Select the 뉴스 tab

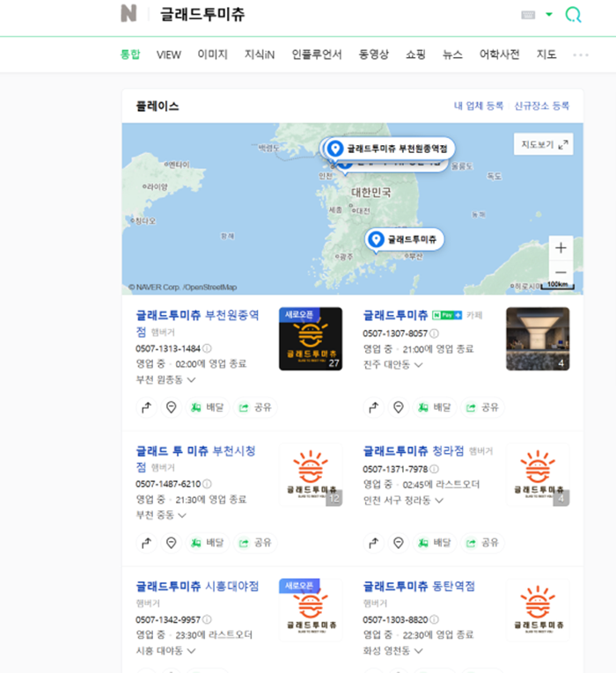click(452, 55)
